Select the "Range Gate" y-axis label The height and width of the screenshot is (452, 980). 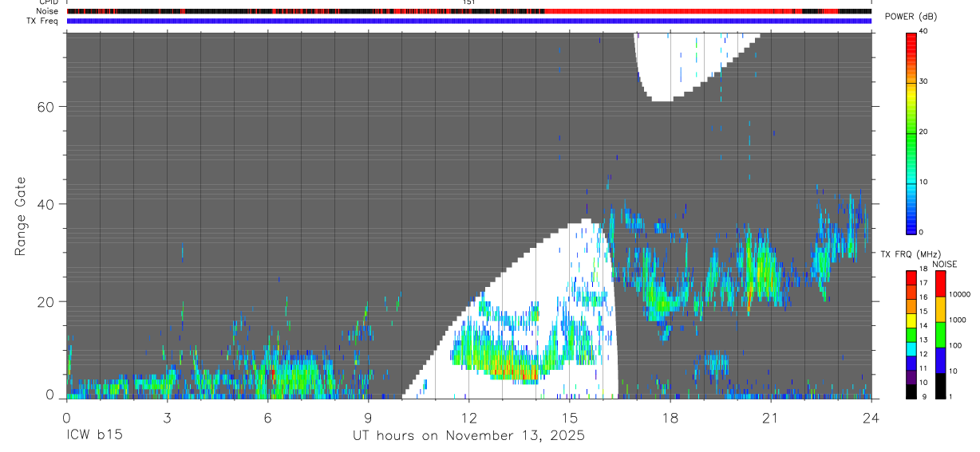pos(21,216)
